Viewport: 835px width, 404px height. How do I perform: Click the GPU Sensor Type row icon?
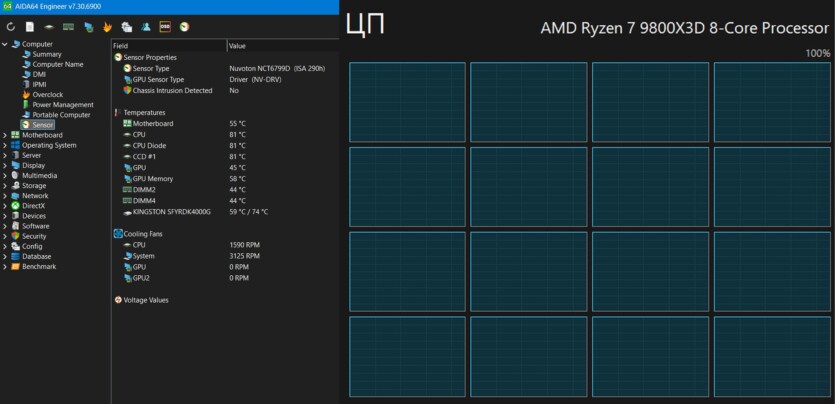pos(127,80)
